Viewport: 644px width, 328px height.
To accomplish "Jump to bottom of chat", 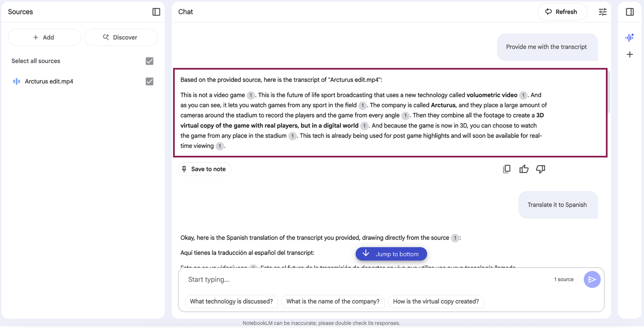I will pyautogui.click(x=391, y=254).
